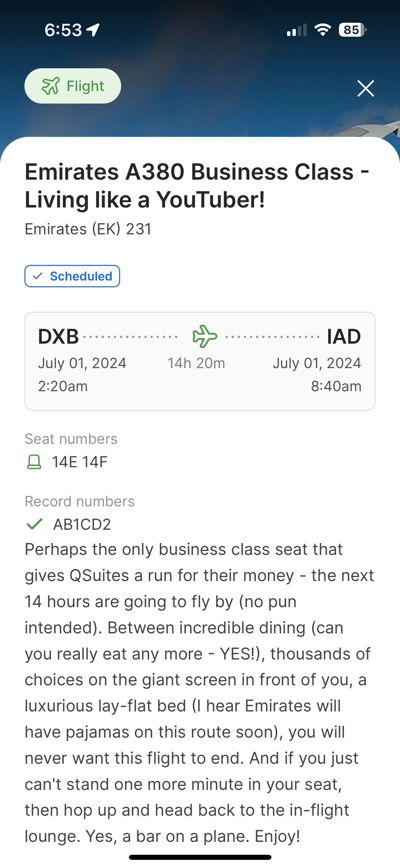Tap the battery indicator in status bar
Image resolution: width=400 pixels, height=868 pixels.
click(x=352, y=30)
